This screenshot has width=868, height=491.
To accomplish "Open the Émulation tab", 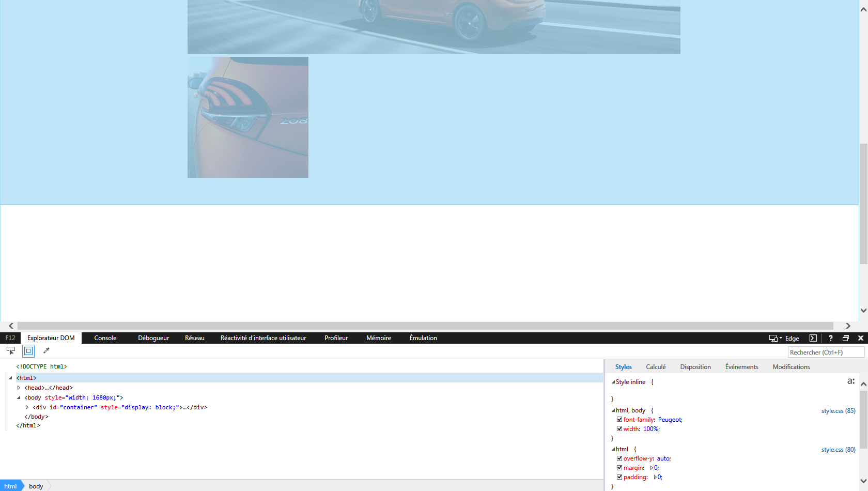I will (x=423, y=338).
